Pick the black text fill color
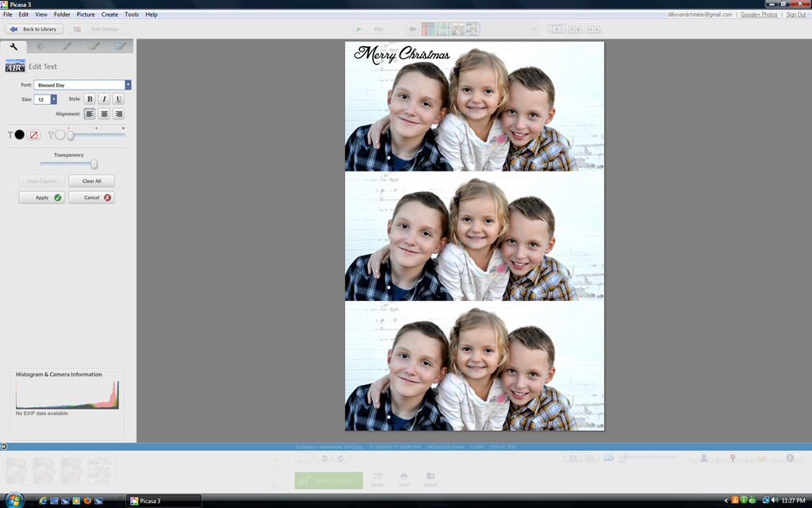 [20, 135]
